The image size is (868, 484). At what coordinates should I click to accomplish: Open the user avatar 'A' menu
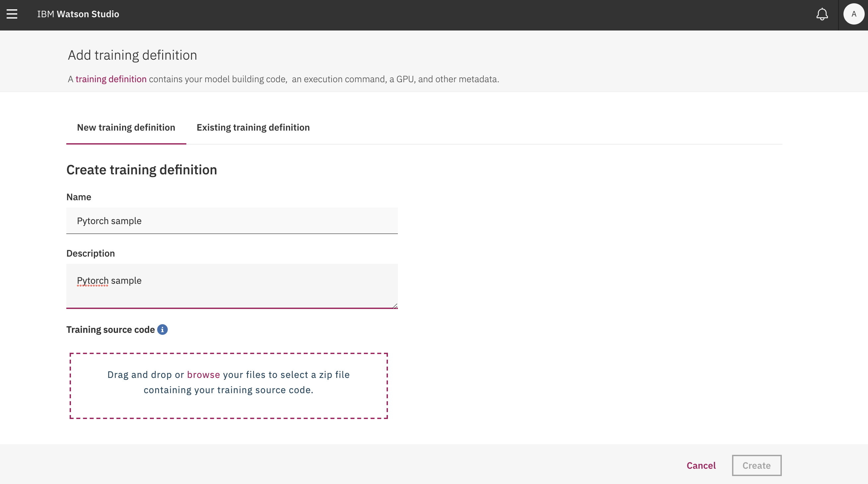coord(853,14)
